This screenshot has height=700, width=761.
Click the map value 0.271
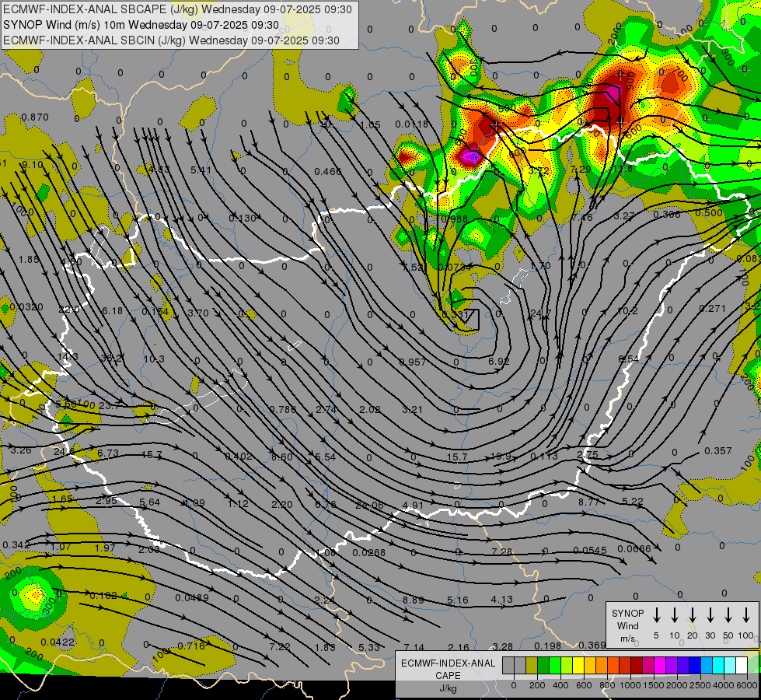click(713, 309)
